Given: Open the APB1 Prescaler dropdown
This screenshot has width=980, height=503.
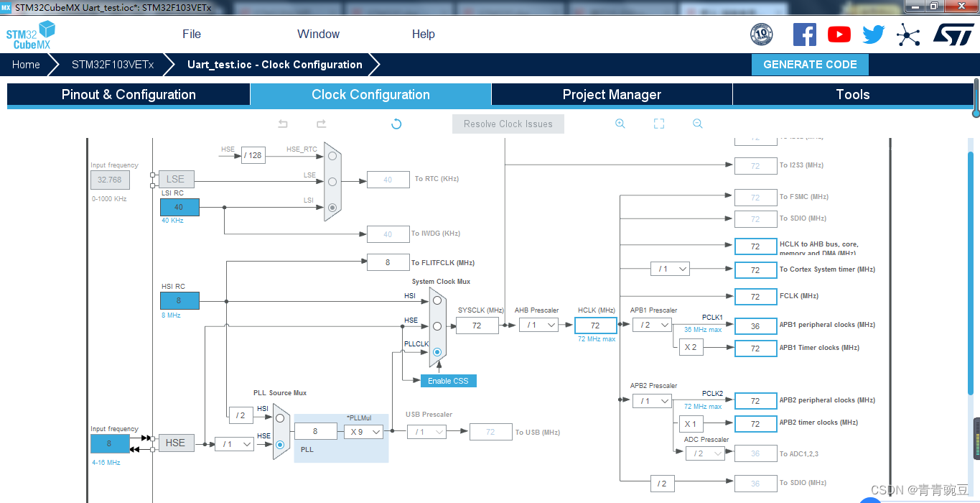Looking at the screenshot, I should click(x=652, y=325).
